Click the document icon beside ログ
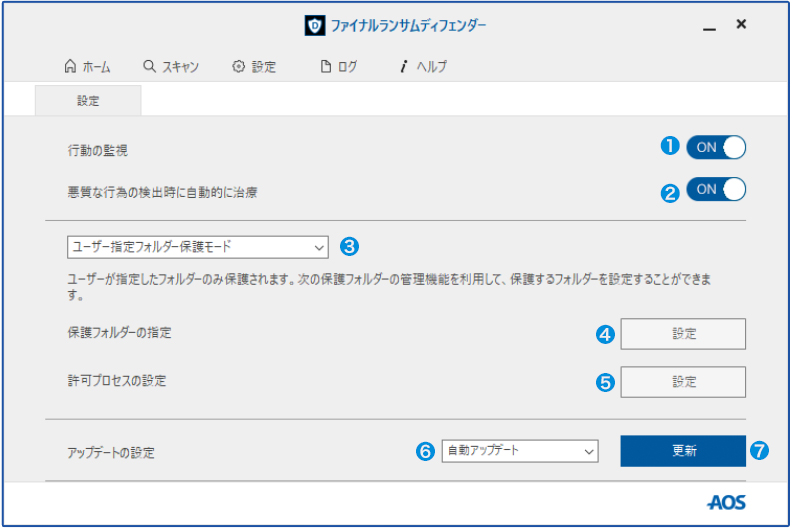792x529 pixels. (x=326, y=66)
